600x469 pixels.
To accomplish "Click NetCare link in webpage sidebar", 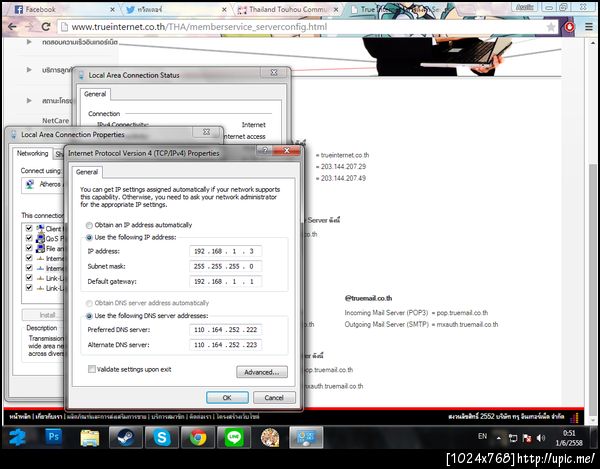I will 56,121.
